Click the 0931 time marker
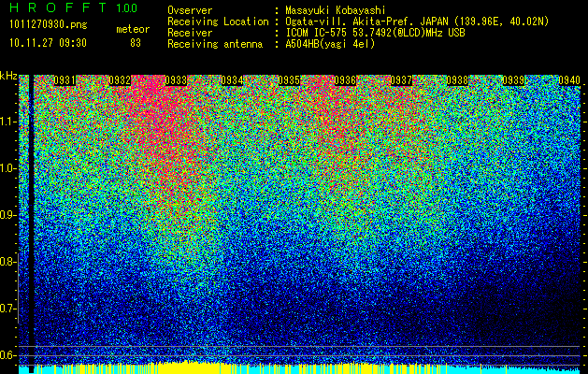 point(65,80)
